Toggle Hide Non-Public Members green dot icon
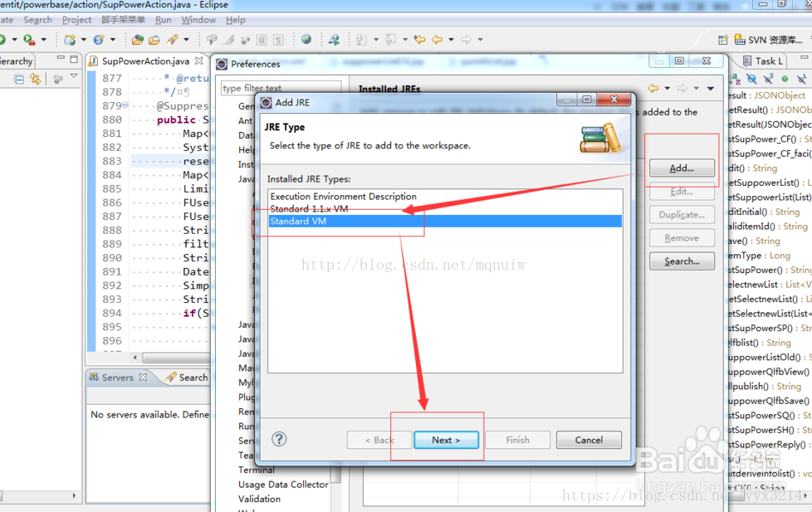 [x=785, y=79]
